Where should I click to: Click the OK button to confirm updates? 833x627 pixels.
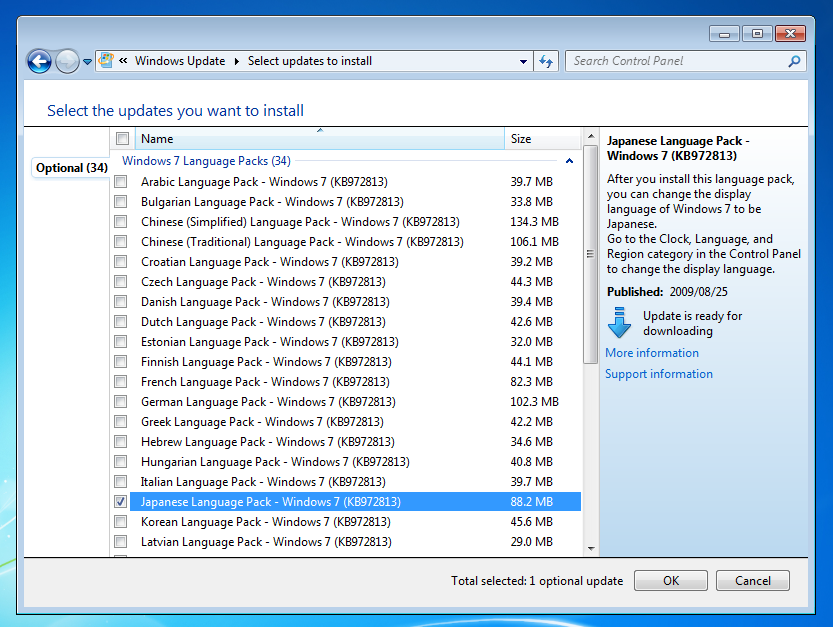click(x=670, y=580)
